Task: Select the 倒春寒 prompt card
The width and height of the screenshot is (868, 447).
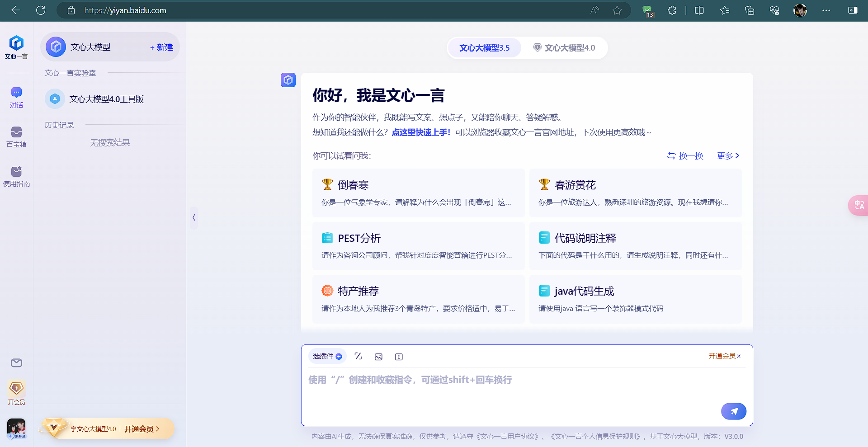Action: (x=418, y=193)
